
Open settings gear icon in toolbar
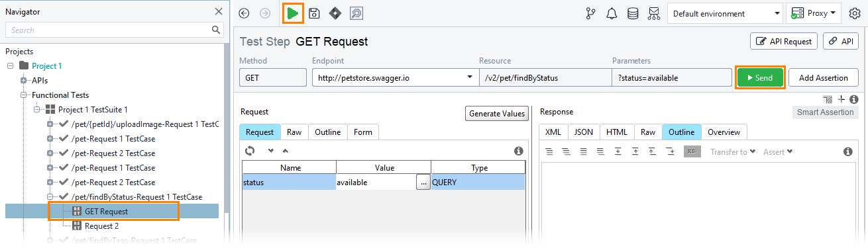(x=855, y=13)
